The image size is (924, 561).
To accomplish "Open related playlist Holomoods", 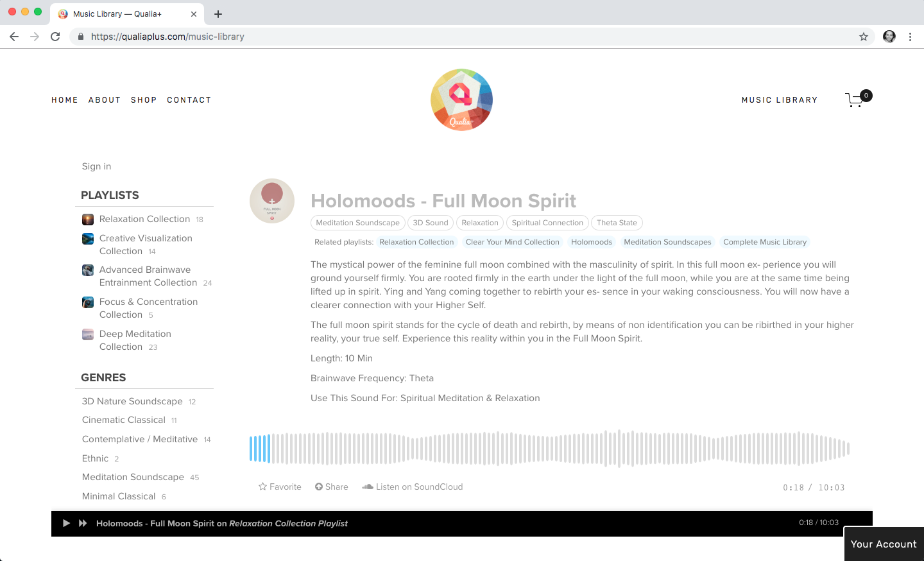I will pyautogui.click(x=592, y=242).
